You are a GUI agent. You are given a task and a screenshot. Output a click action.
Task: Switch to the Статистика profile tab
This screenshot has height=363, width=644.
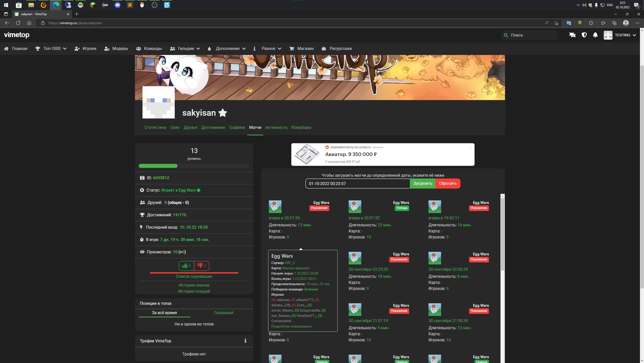pos(155,127)
